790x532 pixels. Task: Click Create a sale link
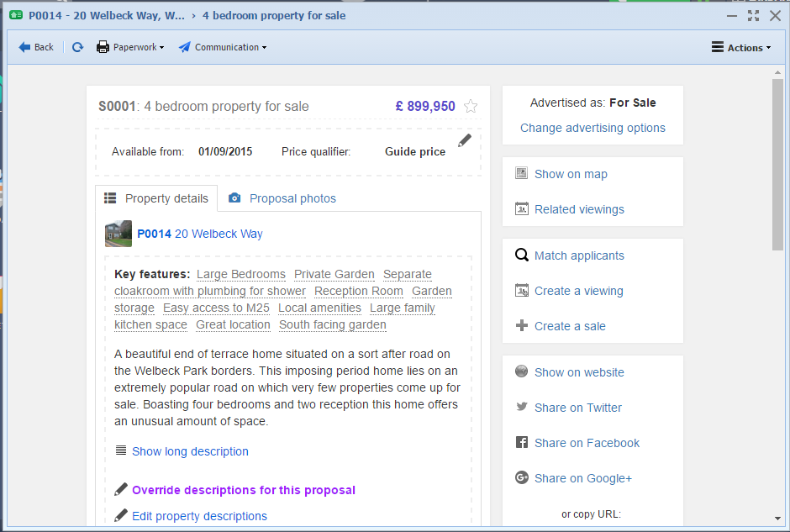570,326
